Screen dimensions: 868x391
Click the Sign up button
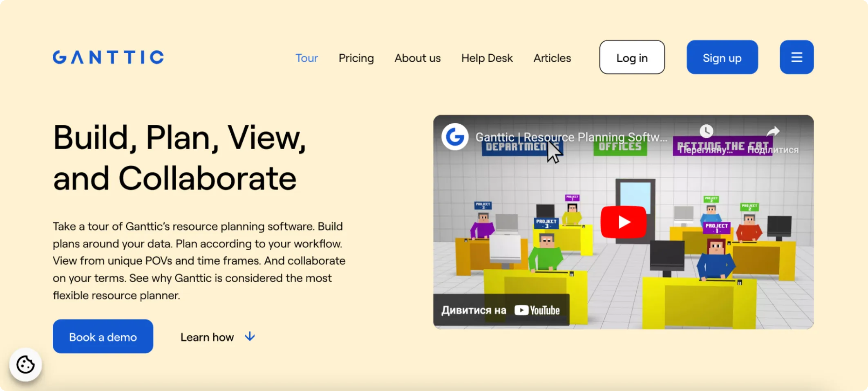[x=722, y=57]
